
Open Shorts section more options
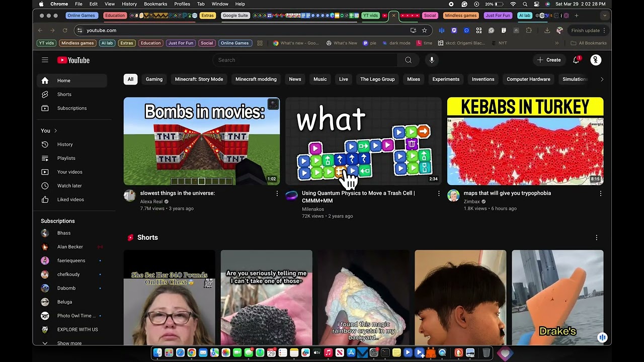point(597,237)
